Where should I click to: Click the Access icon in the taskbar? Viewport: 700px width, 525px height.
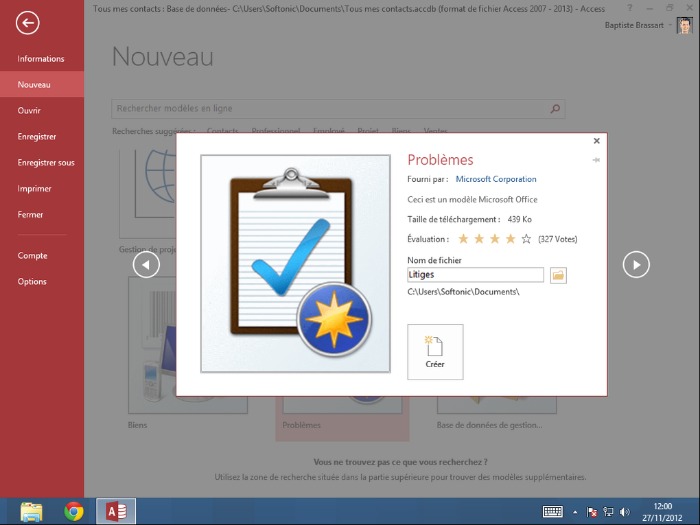pyautogui.click(x=116, y=512)
